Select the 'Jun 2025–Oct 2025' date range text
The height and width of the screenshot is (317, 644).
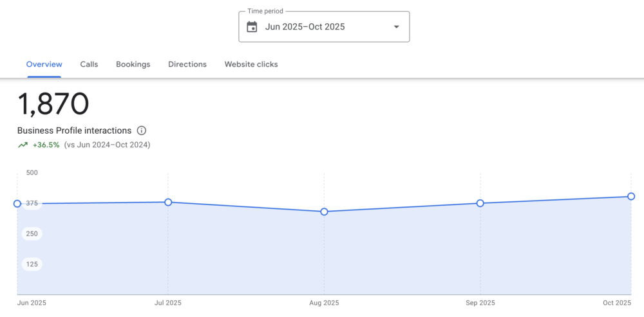point(305,27)
